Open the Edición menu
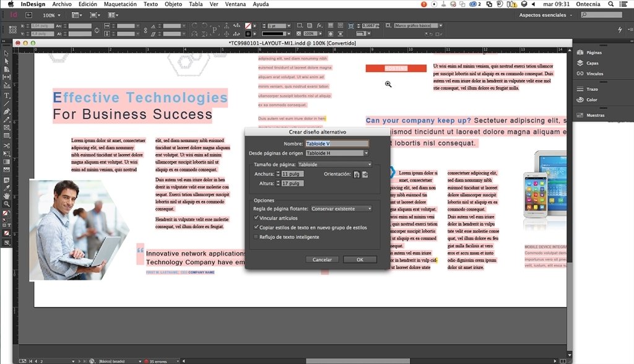 tap(88, 4)
